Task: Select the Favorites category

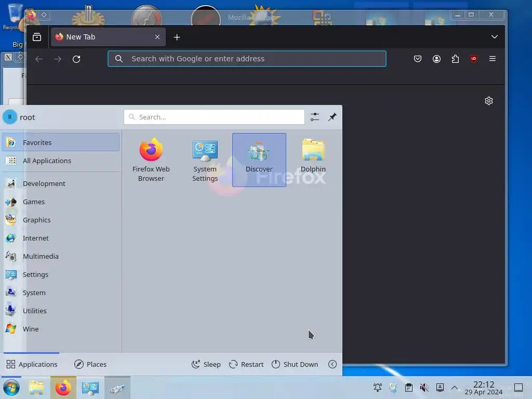Action: (x=61, y=142)
